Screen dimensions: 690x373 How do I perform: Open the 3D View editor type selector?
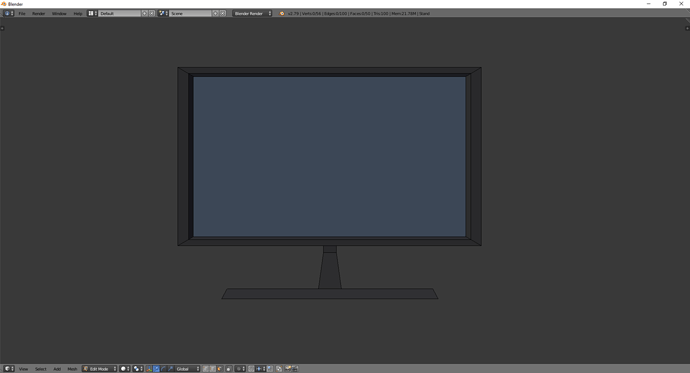(x=9, y=369)
